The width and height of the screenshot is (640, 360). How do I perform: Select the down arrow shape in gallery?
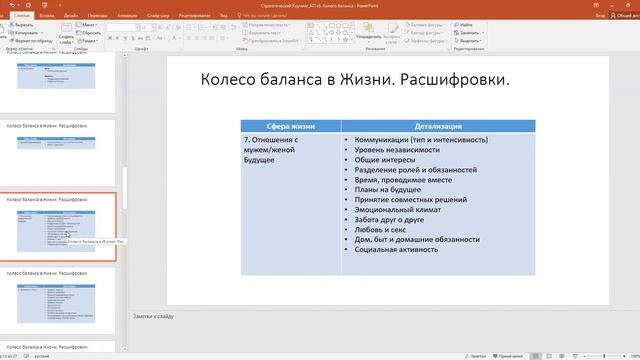(x=338, y=32)
